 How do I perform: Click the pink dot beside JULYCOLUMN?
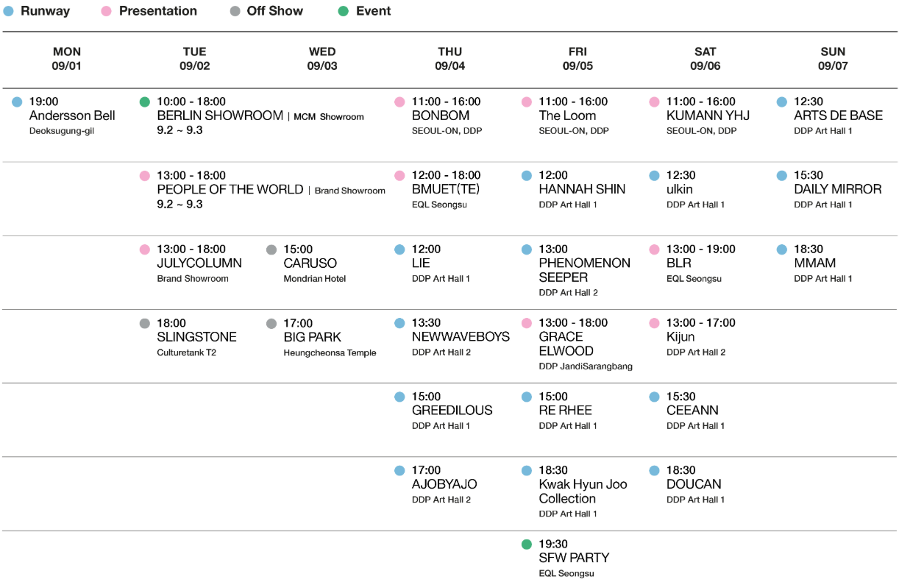tap(144, 249)
